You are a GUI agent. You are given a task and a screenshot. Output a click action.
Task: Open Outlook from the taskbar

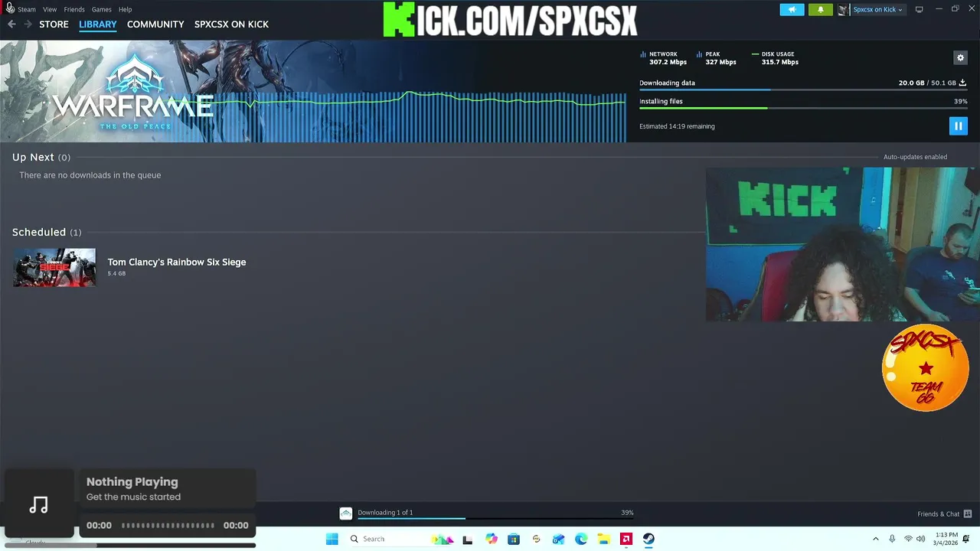(x=559, y=539)
